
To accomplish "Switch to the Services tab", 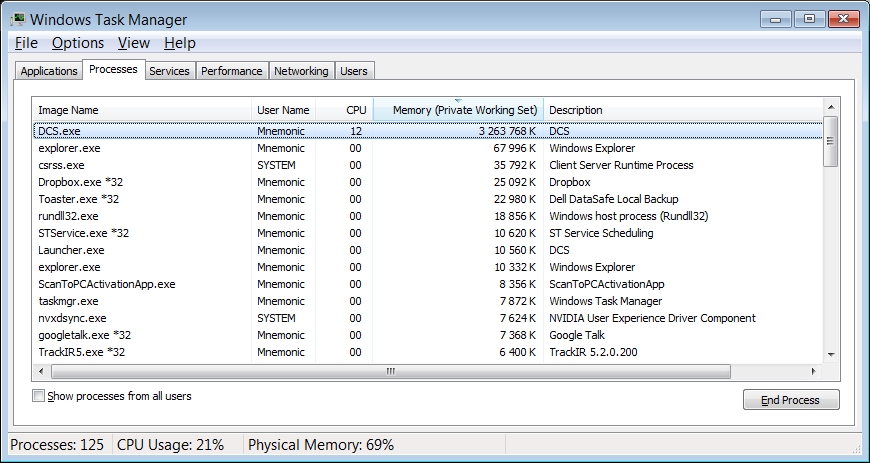I will [169, 71].
